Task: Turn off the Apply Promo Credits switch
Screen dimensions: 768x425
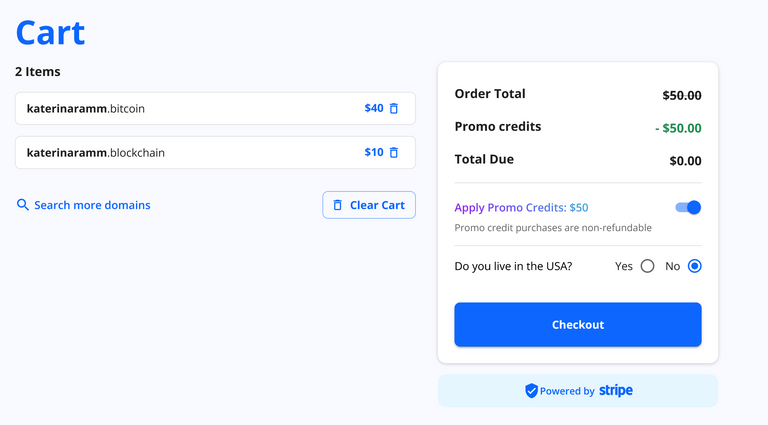Action: point(688,208)
